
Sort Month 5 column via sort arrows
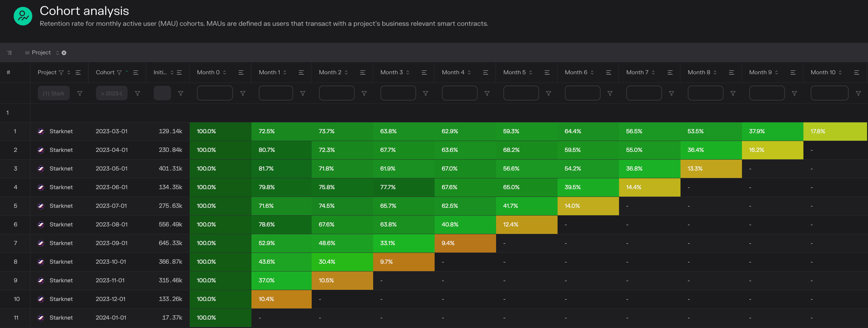tap(531, 72)
